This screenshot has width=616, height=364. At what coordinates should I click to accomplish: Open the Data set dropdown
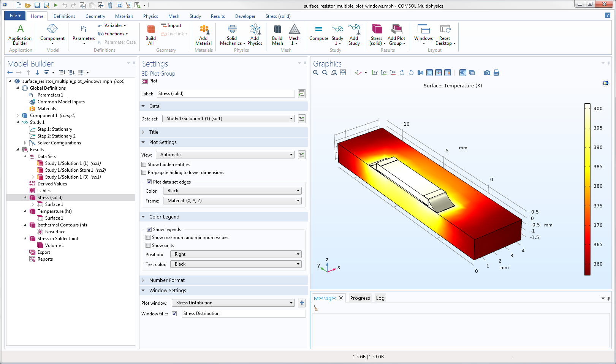[x=229, y=119]
